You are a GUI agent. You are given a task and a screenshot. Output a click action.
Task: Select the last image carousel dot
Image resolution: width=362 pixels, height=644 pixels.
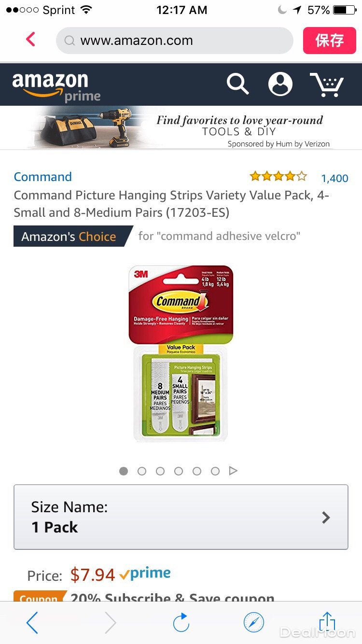[215, 471]
